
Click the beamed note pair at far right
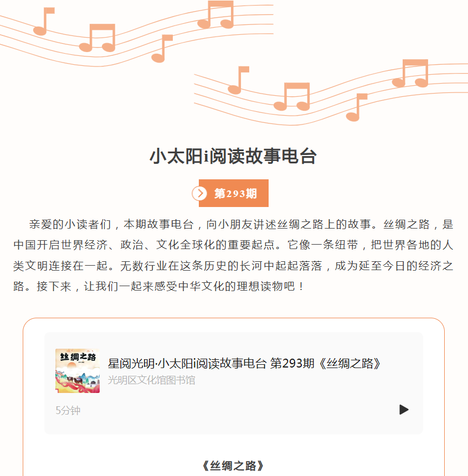click(x=410, y=73)
